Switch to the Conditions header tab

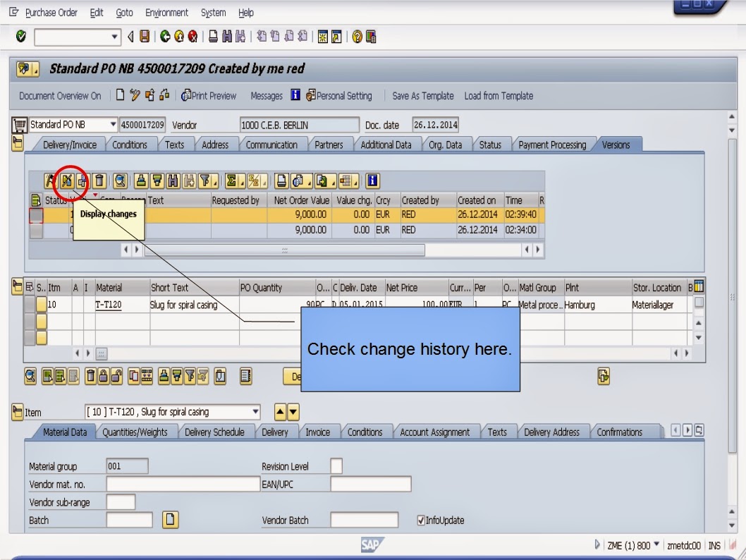[130, 145]
